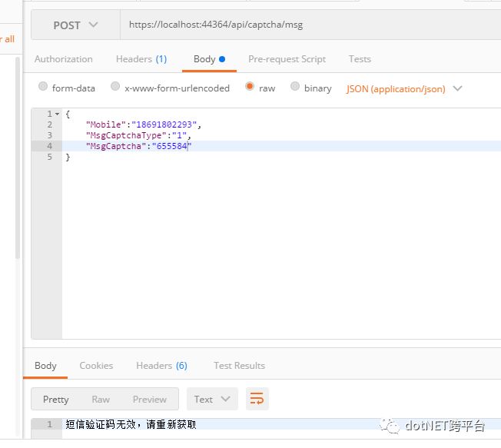Click the request URL field
Viewport: 501px width, 448px height.
[310, 25]
